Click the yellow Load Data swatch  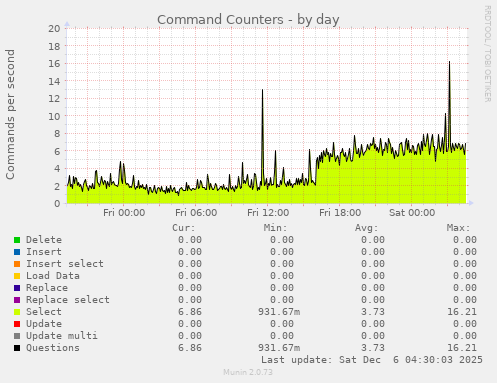click(x=17, y=276)
